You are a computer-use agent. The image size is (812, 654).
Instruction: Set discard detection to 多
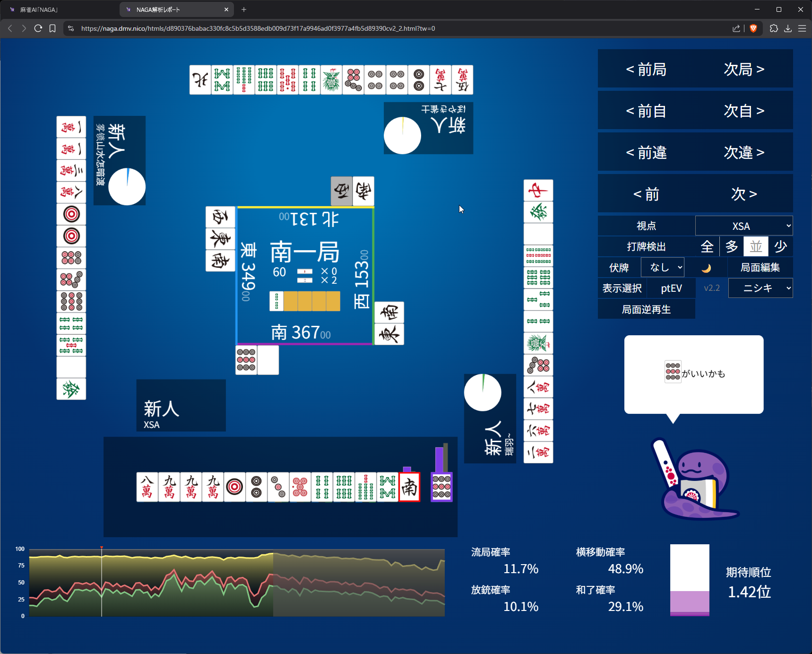732,246
